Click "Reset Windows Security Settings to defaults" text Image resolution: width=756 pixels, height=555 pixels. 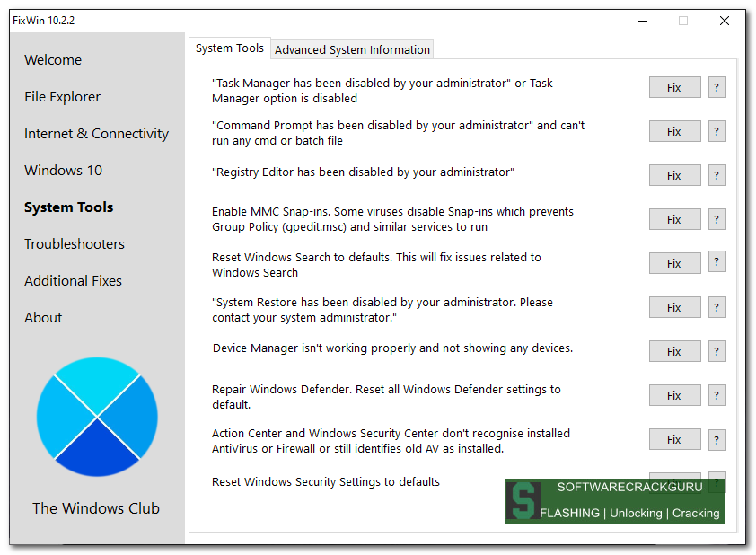click(x=325, y=481)
